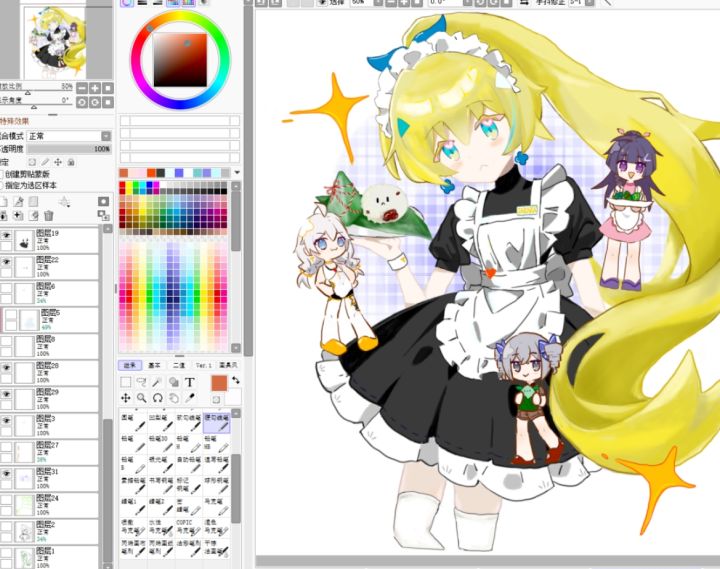Switch to the 基本 brush tab

(154, 365)
